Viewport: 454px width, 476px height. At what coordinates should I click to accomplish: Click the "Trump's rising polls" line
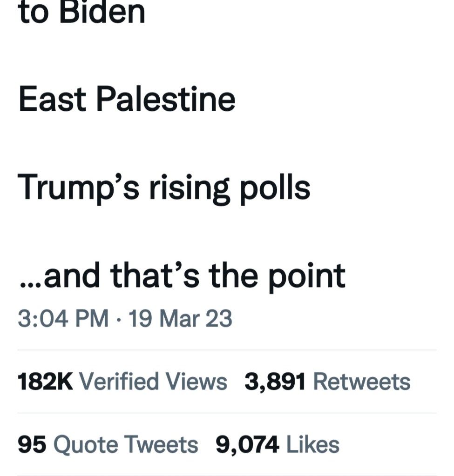[164, 188]
